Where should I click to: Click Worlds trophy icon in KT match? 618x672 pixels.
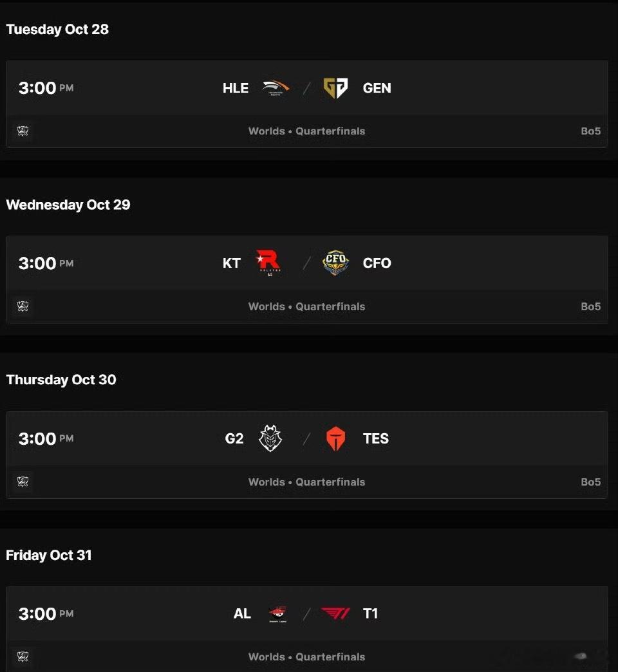click(x=23, y=306)
